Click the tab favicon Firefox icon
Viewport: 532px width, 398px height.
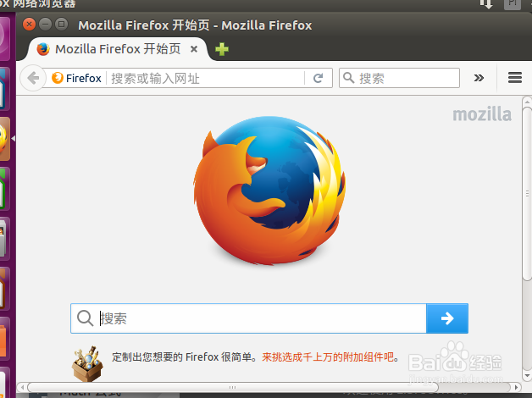[43, 49]
